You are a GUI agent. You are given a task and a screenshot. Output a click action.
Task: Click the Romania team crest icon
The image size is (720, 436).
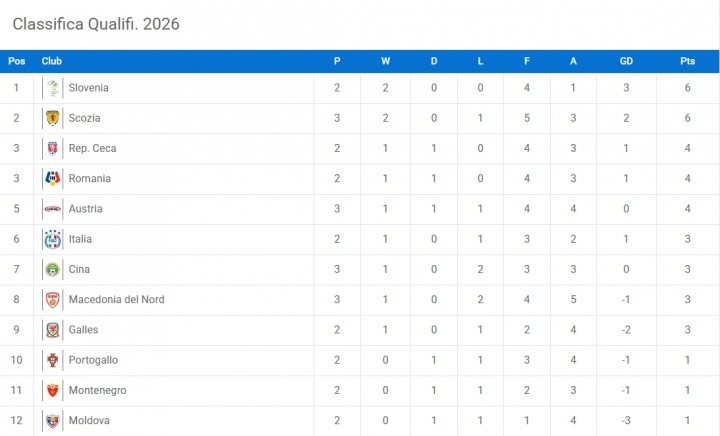point(52,179)
